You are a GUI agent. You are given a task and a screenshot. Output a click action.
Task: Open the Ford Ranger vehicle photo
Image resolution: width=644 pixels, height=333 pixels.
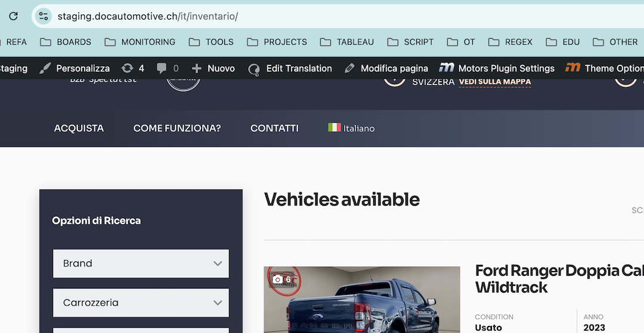362,300
